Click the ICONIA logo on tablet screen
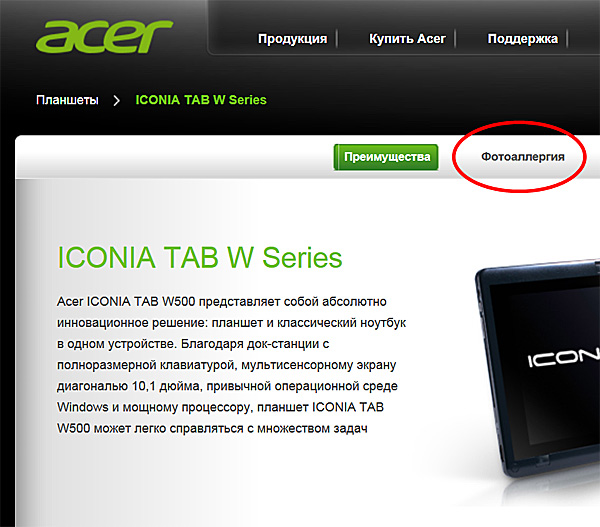Image resolution: width=600 pixels, height=527 pixels. (563, 358)
